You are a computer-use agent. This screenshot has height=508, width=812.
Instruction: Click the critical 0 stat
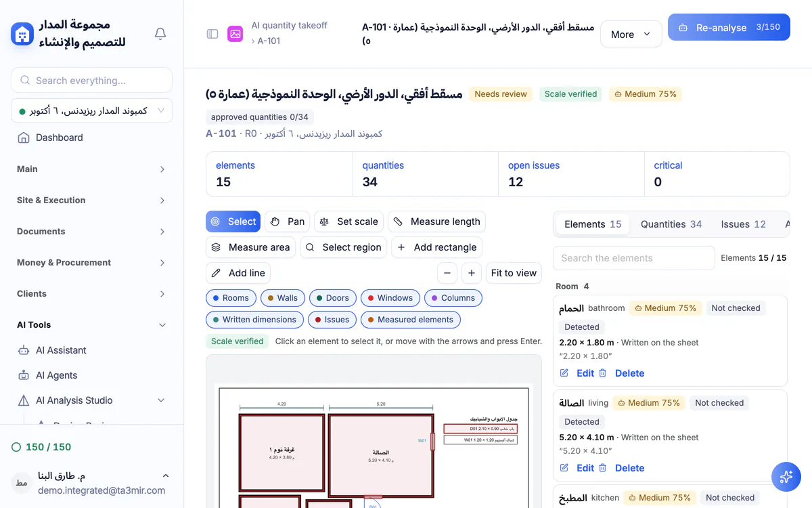tap(717, 174)
